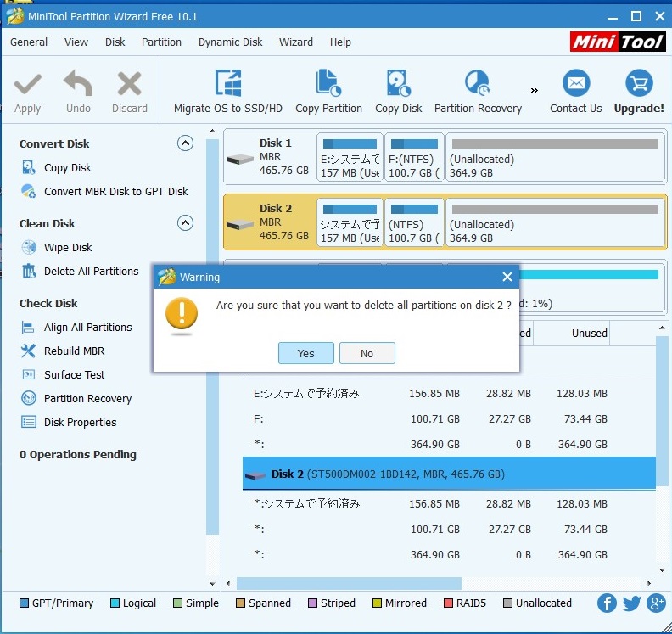Open the Wizard menu
This screenshot has height=634, width=672.
click(296, 42)
